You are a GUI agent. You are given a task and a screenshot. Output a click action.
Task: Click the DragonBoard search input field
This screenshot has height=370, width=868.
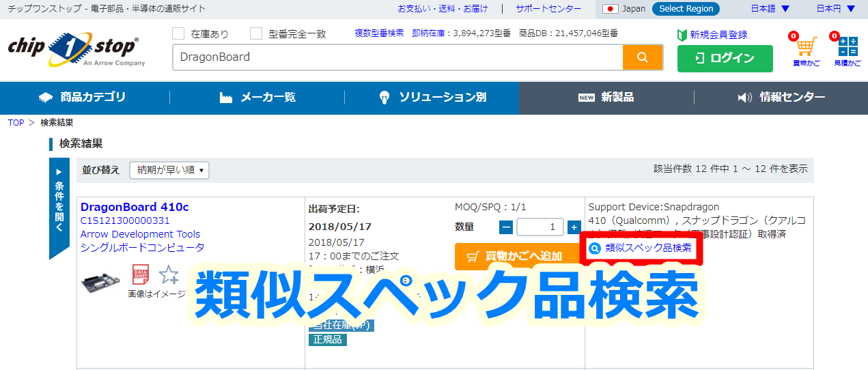pos(397,57)
